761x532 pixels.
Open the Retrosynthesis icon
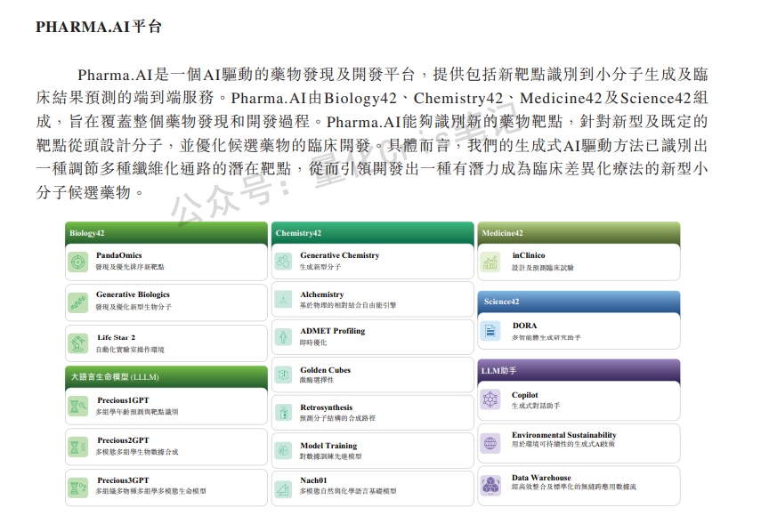pos(286,413)
